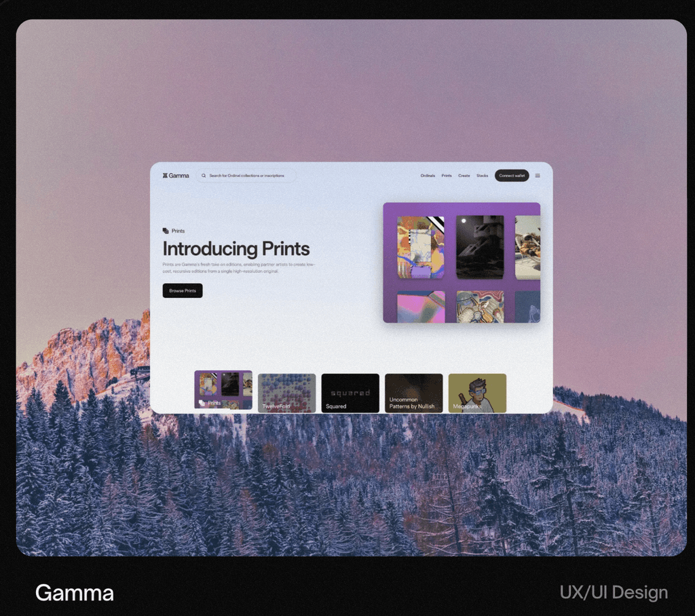Select the Uncommon Patterns by Nullish thumbnail
The height and width of the screenshot is (616, 695).
pyautogui.click(x=413, y=393)
